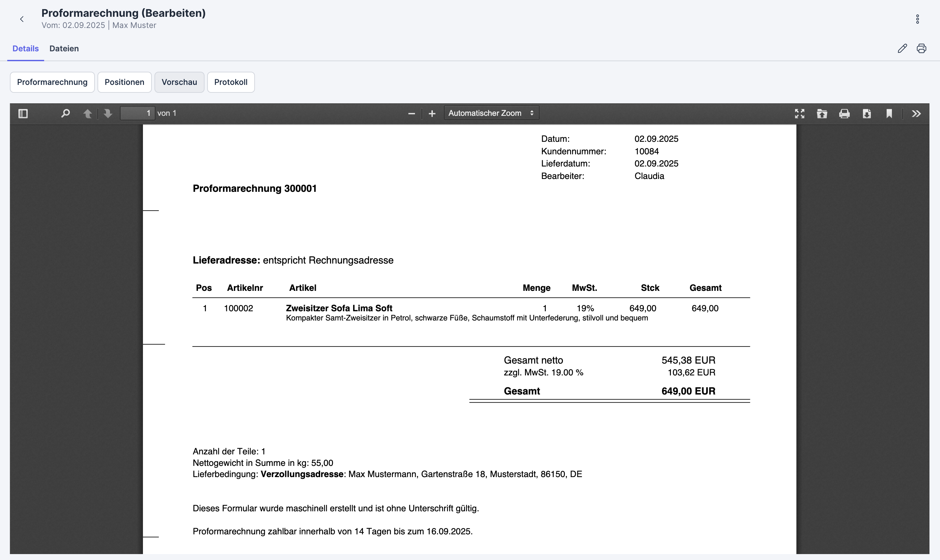Zoom out with the minus button
This screenshot has width=940, height=560.
[411, 113]
